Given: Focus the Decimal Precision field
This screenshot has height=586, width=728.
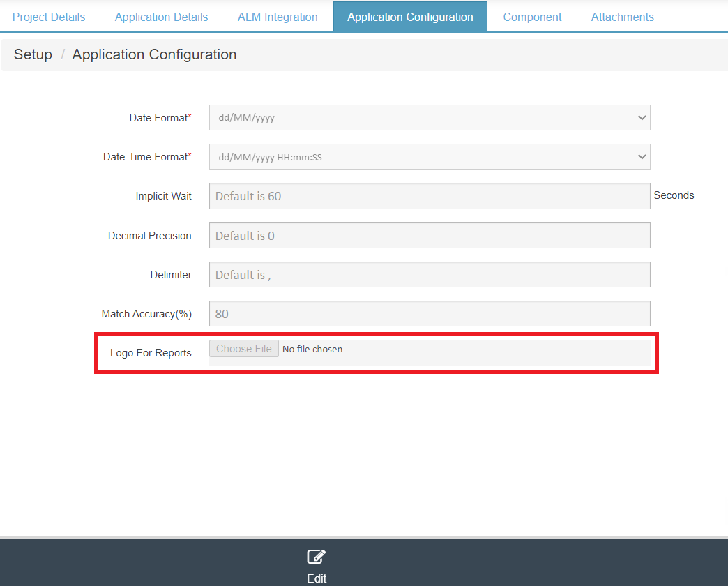Looking at the screenshot, I should [x=430, y=235].
